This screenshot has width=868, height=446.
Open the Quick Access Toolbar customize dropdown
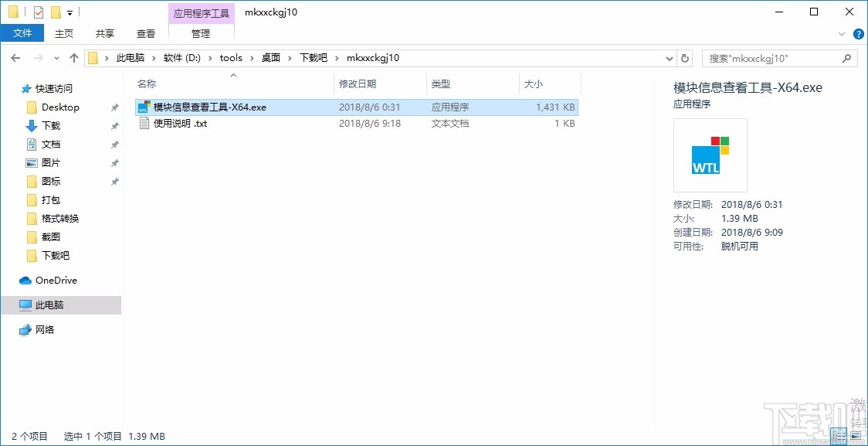click(x=70, y=12)
